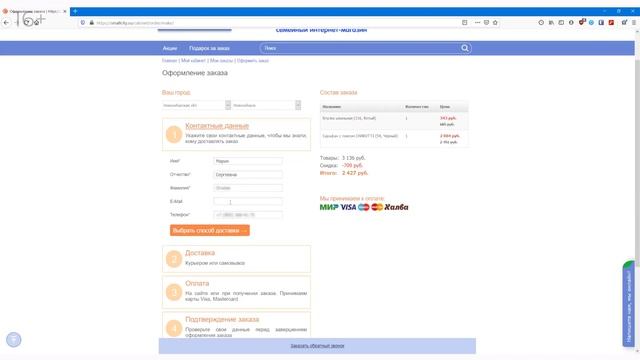
Task: Open the Оплата step section
Action: [x=236, y=292]
